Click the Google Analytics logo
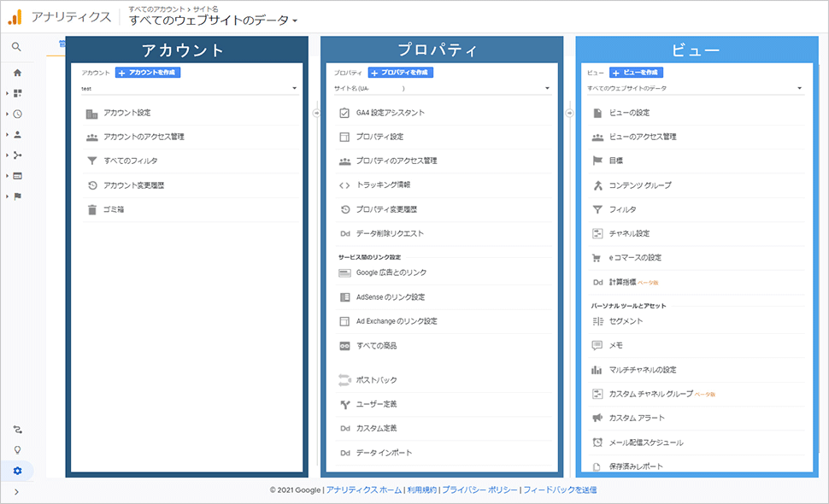The width and height of the screenshot is (829, 504). pos(15,17)
